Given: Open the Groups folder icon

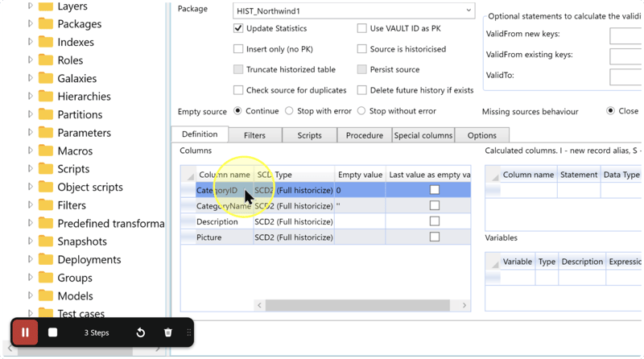Looking at the screenshot, I should pyautogui.click(x=46, y=278).
